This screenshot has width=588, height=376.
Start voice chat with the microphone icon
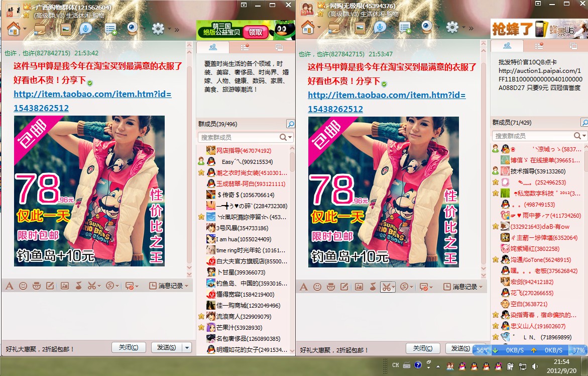[x=85, y=29]
